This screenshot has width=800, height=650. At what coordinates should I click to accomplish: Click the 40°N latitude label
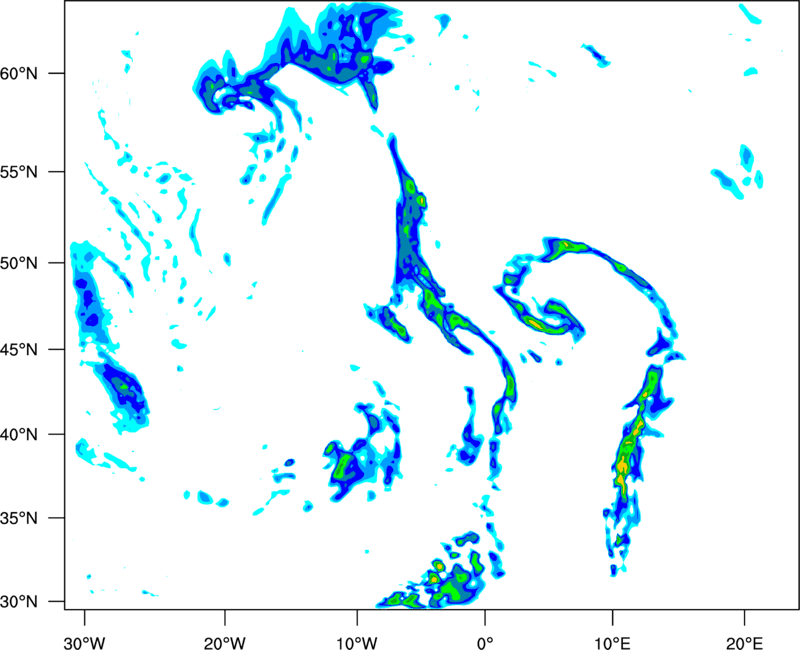click(19, 435)
